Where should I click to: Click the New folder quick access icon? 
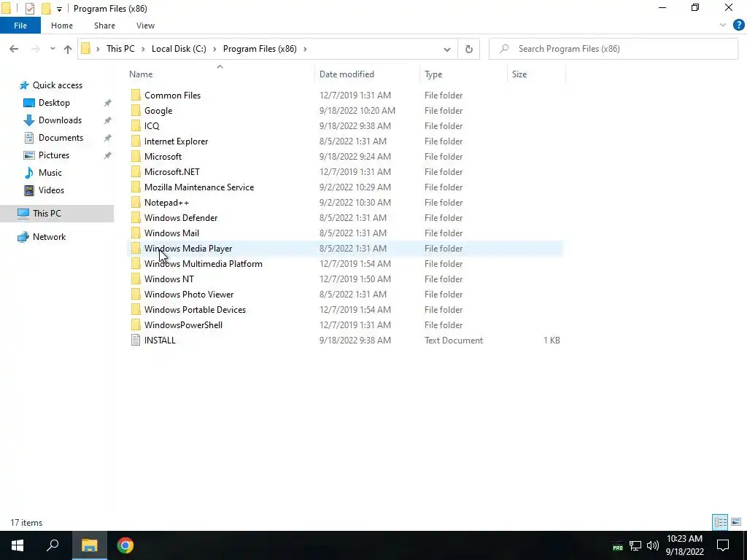click(46, 9)
